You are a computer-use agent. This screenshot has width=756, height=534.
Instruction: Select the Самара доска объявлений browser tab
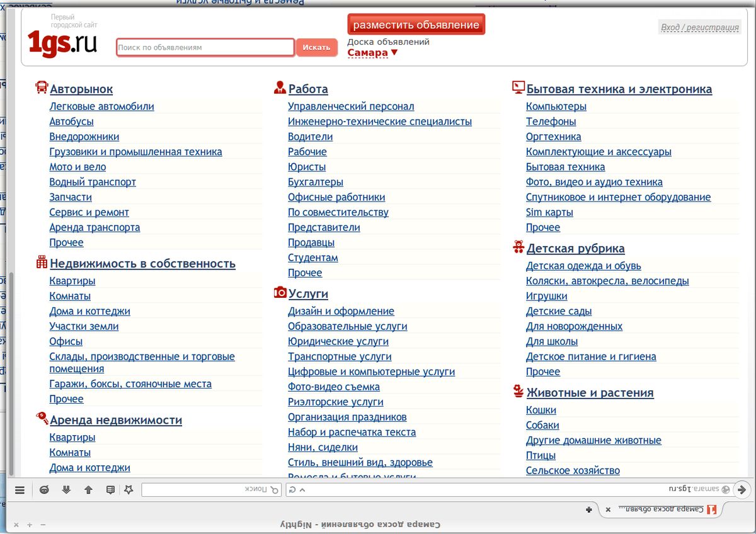point(661,509)
